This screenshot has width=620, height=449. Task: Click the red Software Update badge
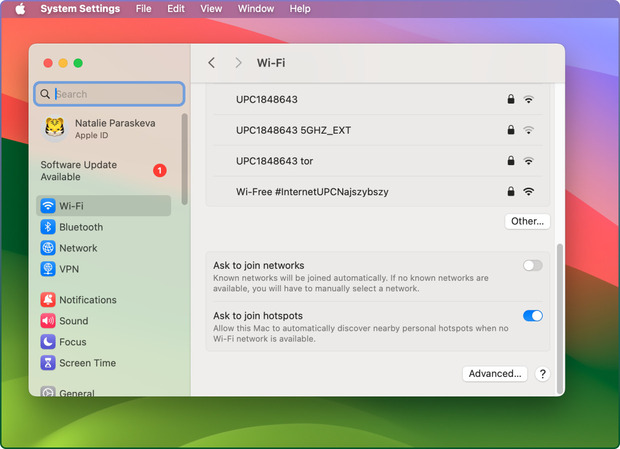click(x=160, y=170)
